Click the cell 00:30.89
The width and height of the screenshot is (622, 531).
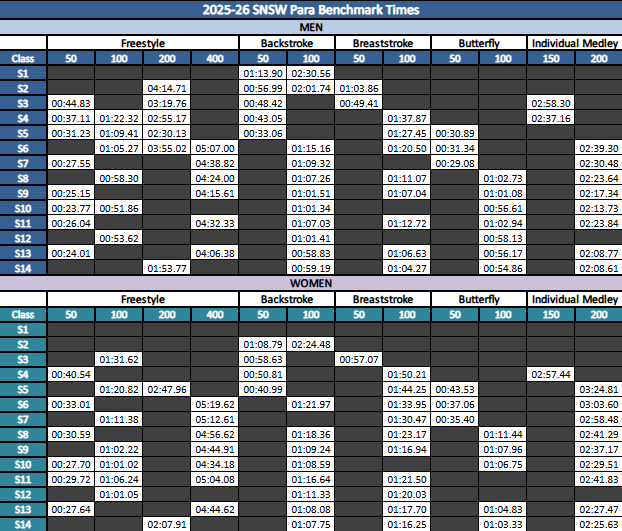point(455,133)
